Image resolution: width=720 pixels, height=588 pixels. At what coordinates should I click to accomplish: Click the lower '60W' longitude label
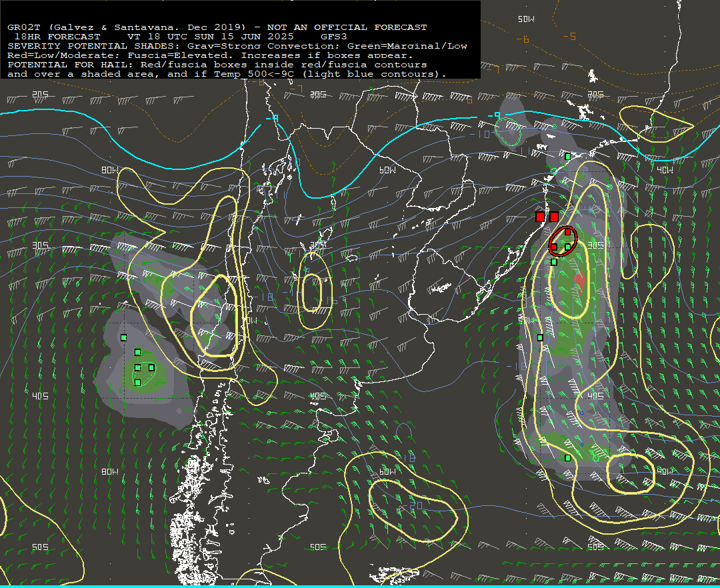click(x=387, y=471)
